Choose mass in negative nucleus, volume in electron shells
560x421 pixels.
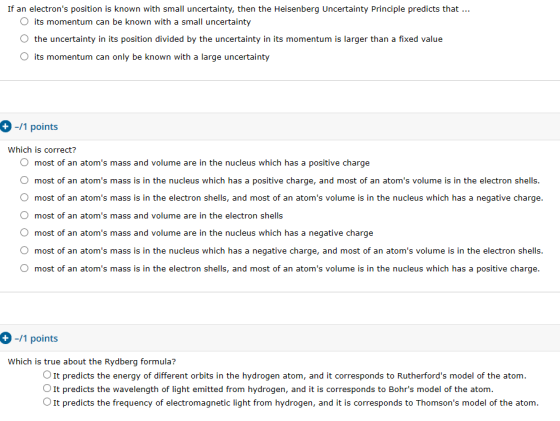pos(24,250)
